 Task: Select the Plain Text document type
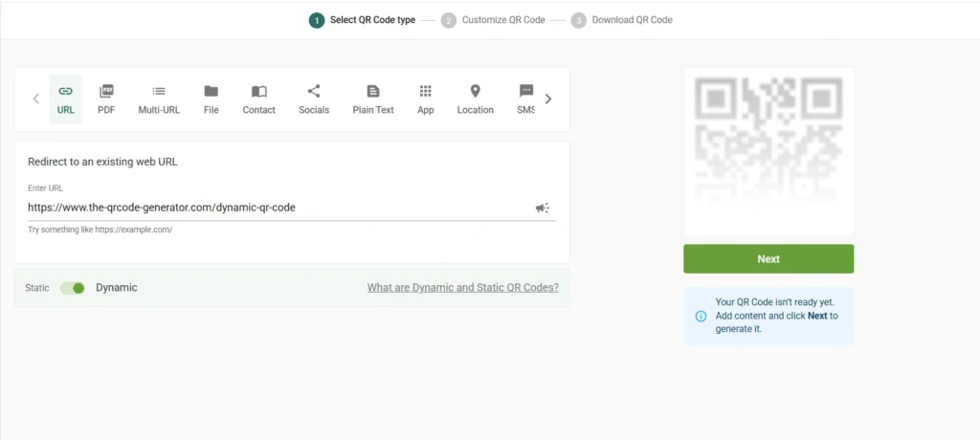coord(373,99)
